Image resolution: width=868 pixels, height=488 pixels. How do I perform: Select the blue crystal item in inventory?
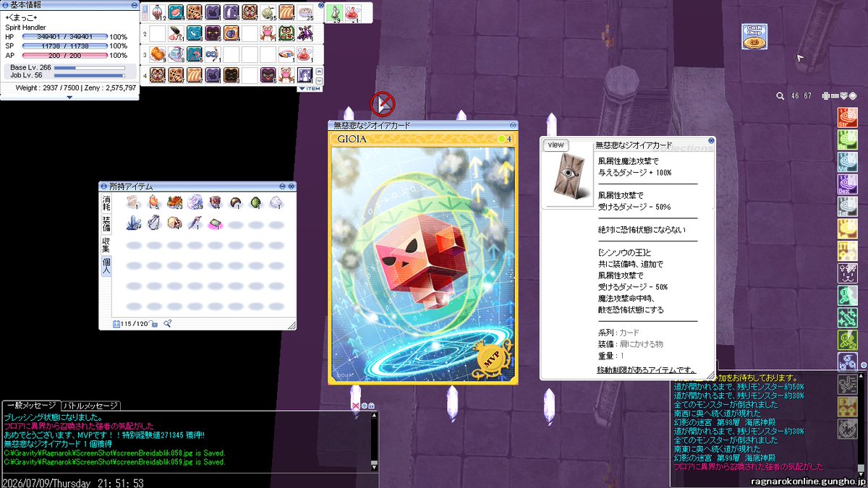tap(133, 223)
